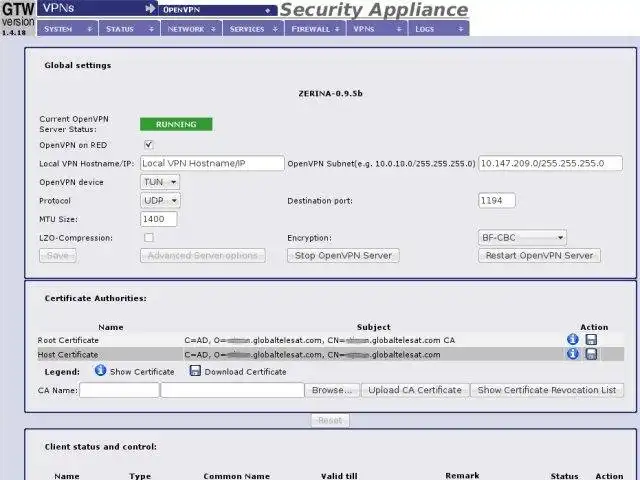Focus the OpenVPN Subnet field
The image size is (640, 480).
pyautogui.click(x=550, y=163)
